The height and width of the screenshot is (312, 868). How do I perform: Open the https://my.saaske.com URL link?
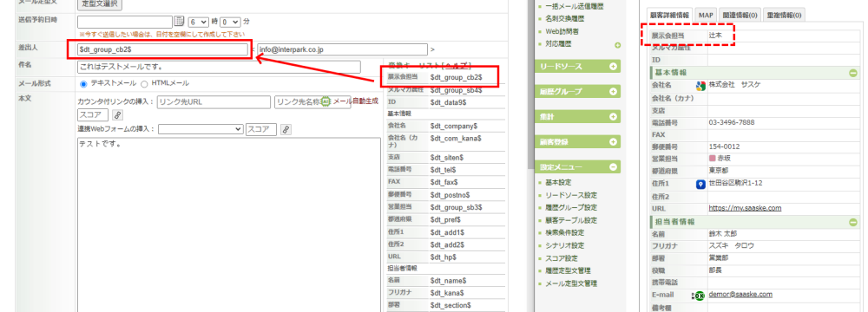tap(745, 208)
